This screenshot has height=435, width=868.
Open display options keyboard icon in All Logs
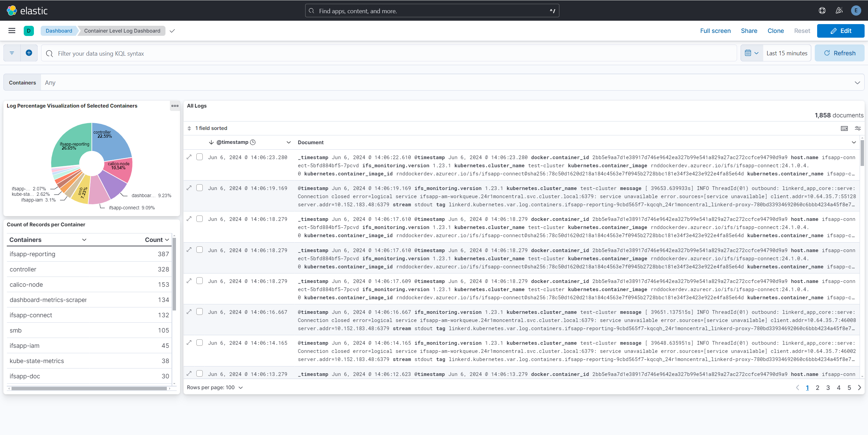click(844, 128)
